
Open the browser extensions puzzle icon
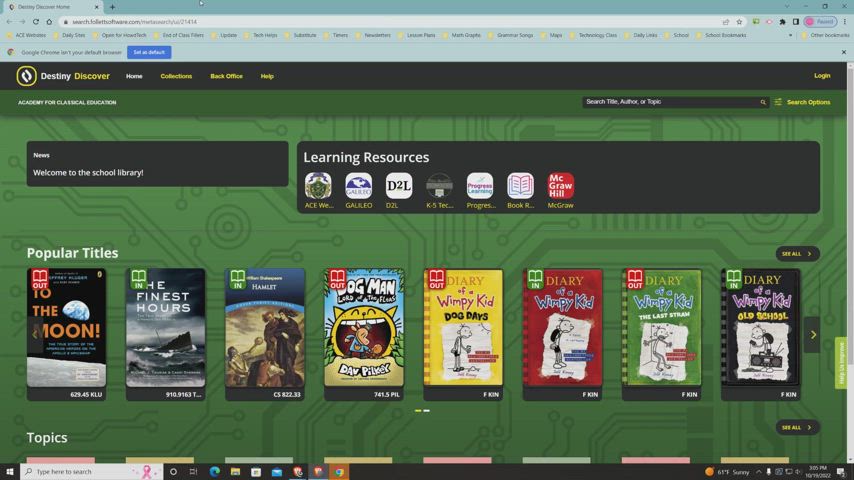(x=783, y=22)
